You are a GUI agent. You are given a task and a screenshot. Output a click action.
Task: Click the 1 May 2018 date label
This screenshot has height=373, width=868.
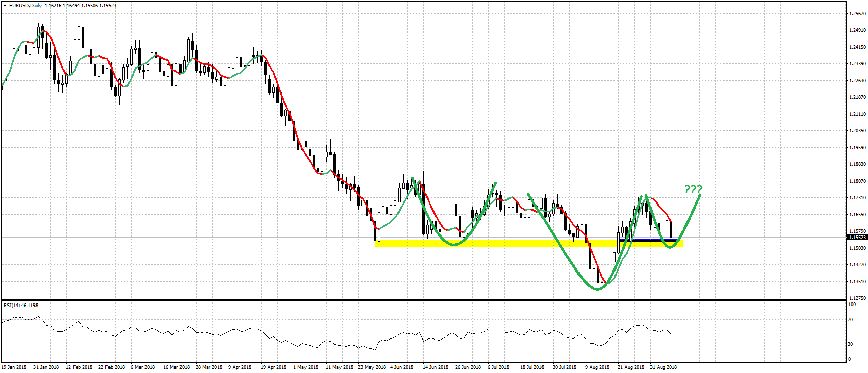click(x=306, y=367)
